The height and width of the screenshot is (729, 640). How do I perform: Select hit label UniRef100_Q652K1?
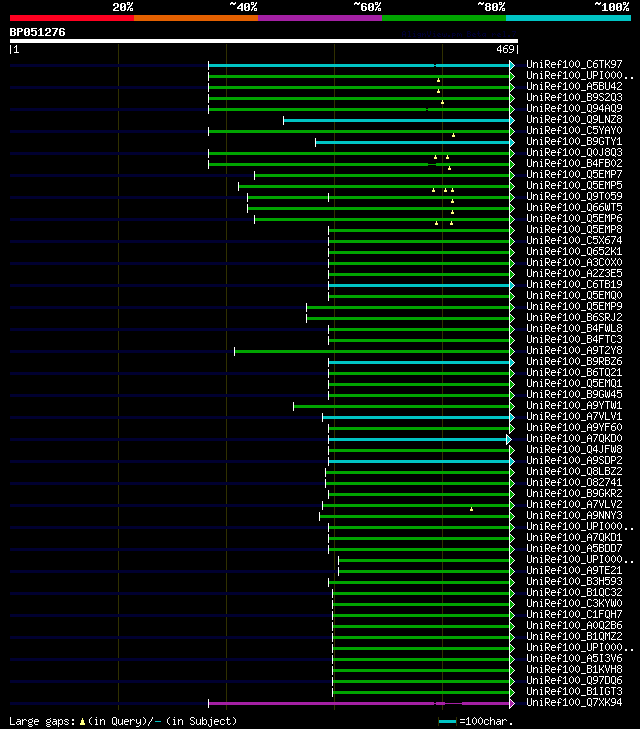(574, 251)
